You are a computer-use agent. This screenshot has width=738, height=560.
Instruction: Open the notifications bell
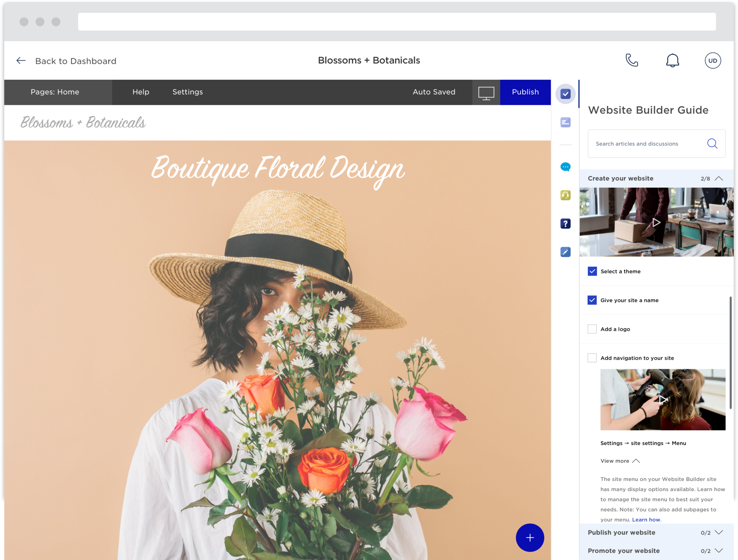click(672, 61)
